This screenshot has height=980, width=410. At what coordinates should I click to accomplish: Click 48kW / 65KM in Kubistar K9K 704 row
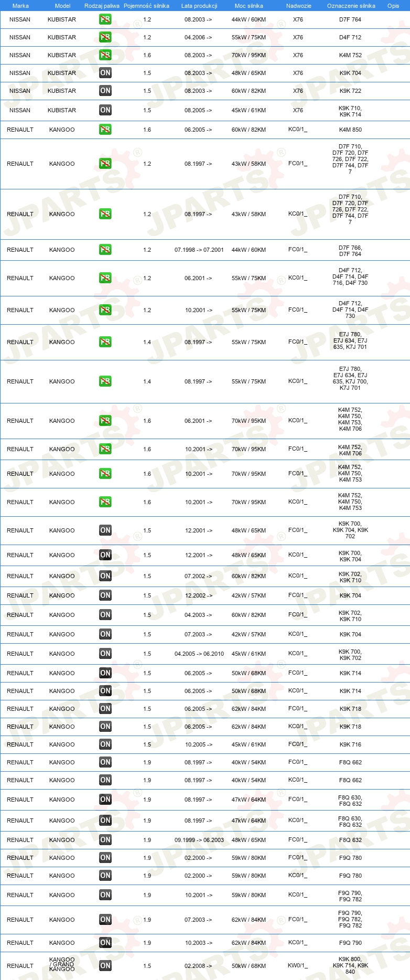[x=249, y=73]
